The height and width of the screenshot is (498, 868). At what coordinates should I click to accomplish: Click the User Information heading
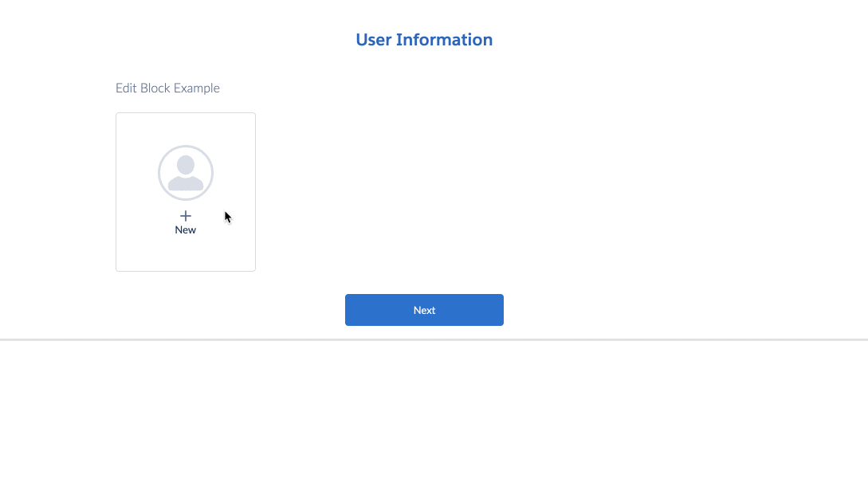(424, 40)
